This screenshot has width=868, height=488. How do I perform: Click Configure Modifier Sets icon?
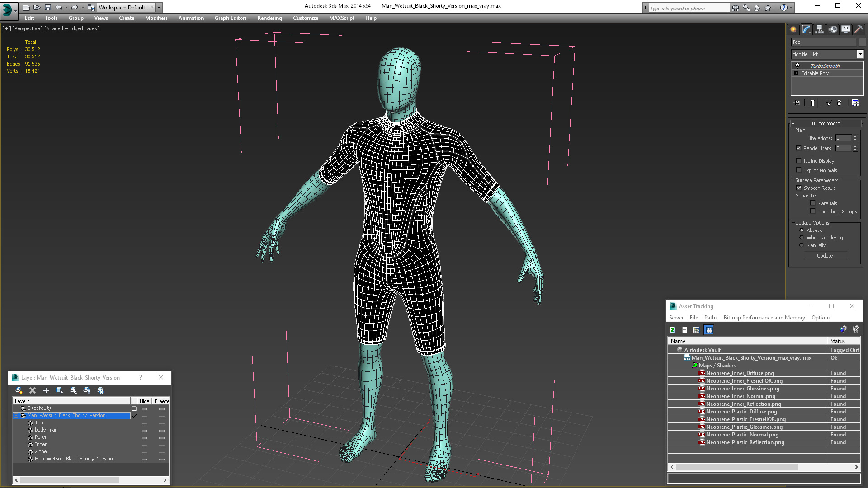(x=855, y=103)
